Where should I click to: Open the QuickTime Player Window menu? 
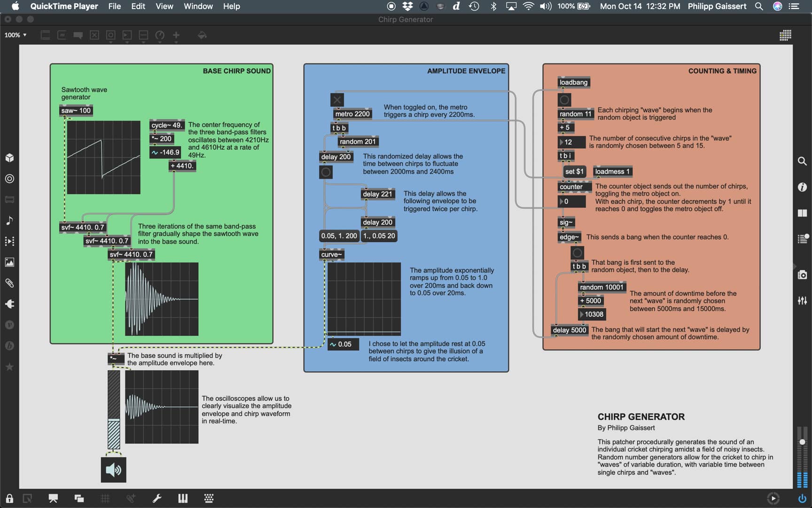point(198,6)
